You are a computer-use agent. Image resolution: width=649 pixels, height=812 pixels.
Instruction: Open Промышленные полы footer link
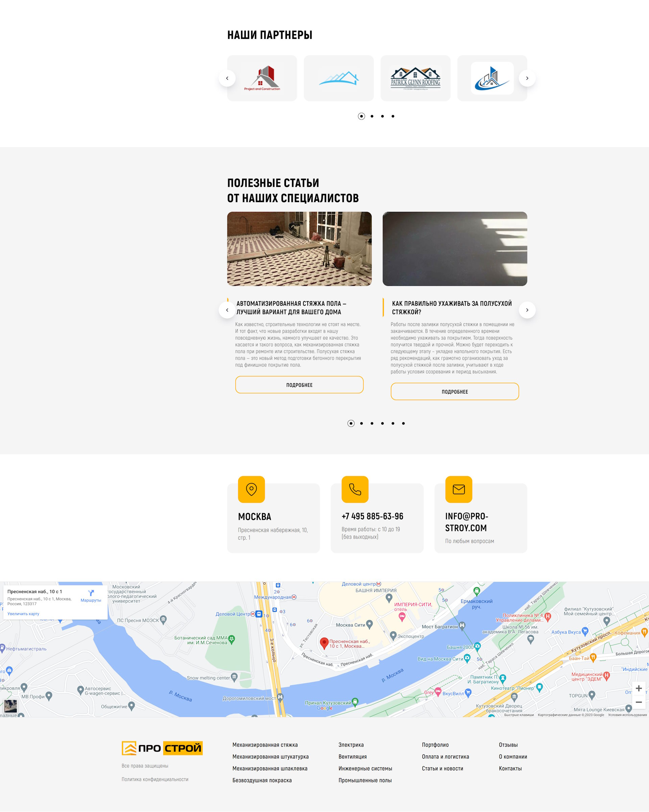coord(365,780)
